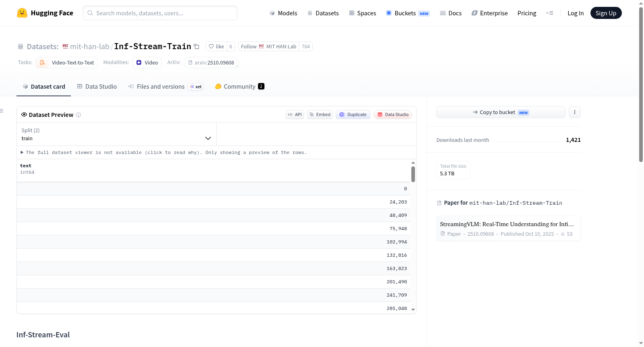The image size is (644, 347).
Task: Click the Log In link
Action: [576, 13]
